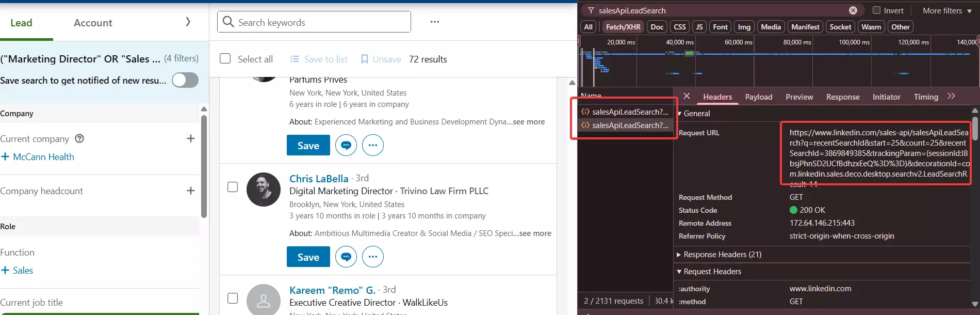Clear the salesApiLeadSearch network filter
The height and width of the screenshot is (315, 980).
click(853, 10)
